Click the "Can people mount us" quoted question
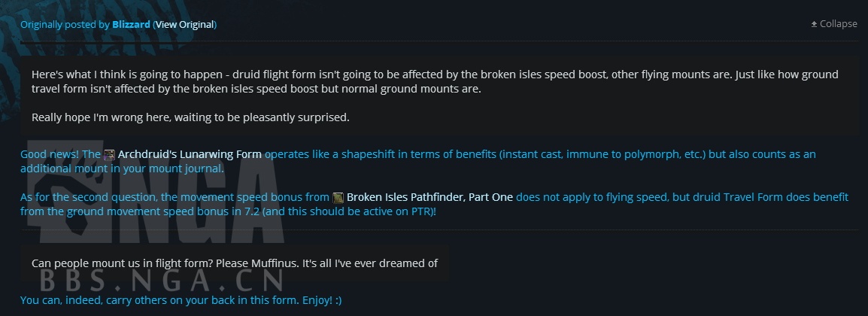This screenshot has height=316, width=868. [235, 263]
